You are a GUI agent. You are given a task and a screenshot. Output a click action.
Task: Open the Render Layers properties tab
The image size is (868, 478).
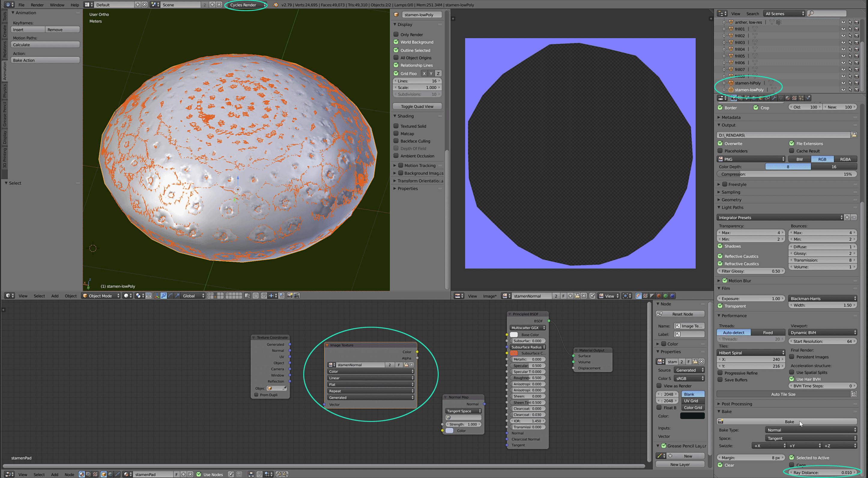point(740,98)
